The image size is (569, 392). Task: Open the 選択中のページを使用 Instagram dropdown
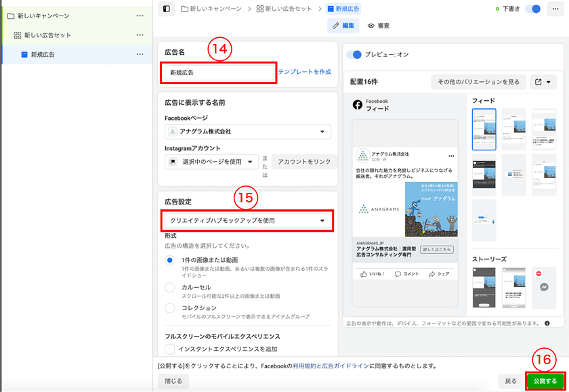coord(212,162)
